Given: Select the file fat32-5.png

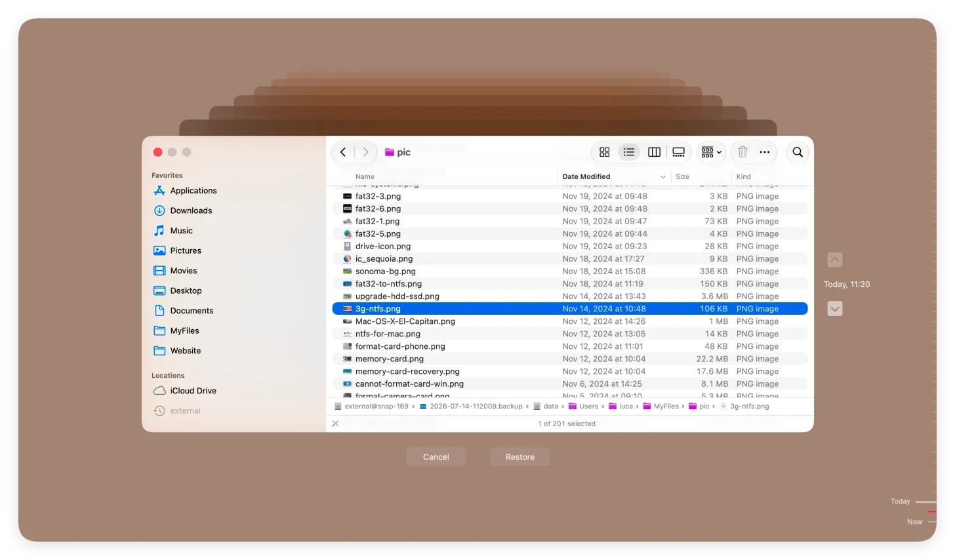Looking at the screenshot, I should tap(569, 233).
